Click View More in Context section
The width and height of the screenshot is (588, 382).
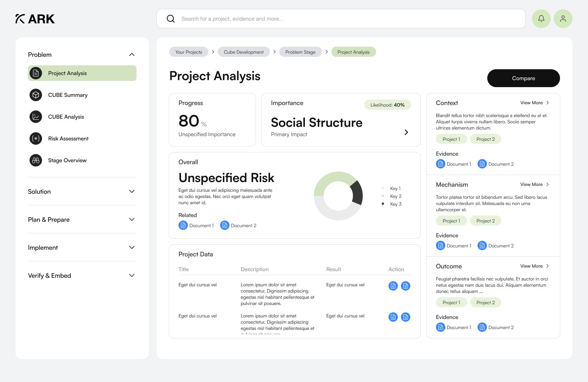coord(535,103)
